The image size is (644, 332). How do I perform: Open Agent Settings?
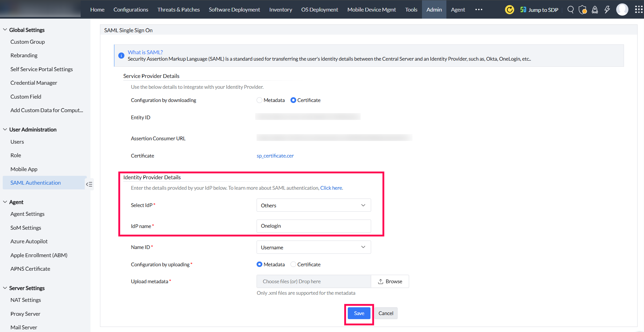27,214
